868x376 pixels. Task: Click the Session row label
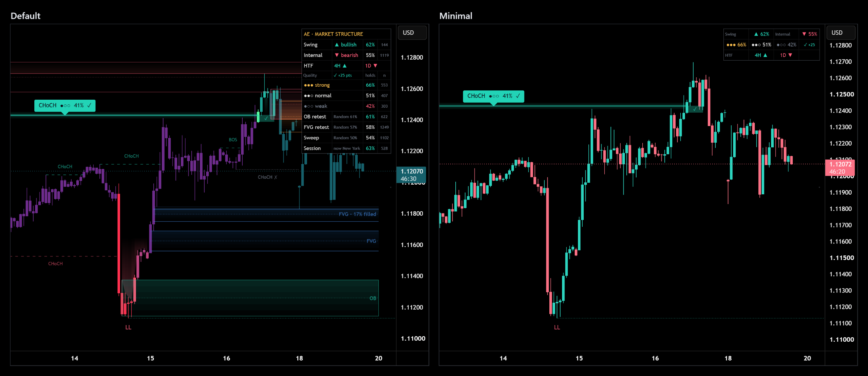click(x=312, y=148)
